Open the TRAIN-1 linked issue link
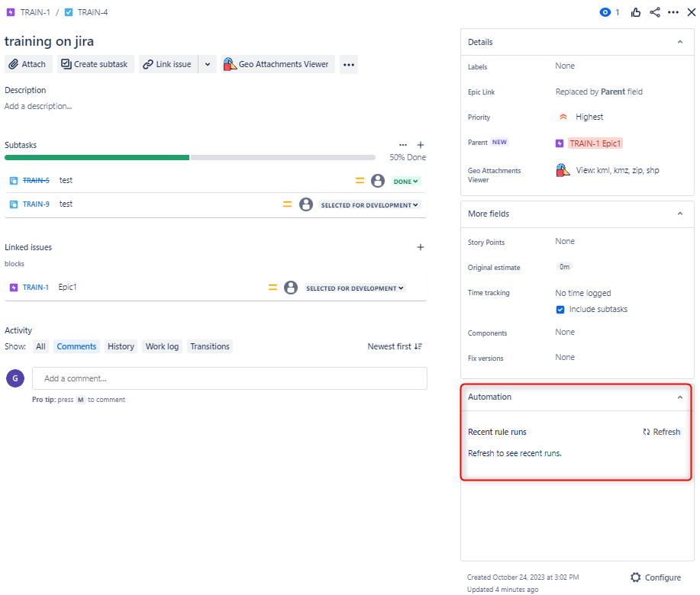 point(36,288)
